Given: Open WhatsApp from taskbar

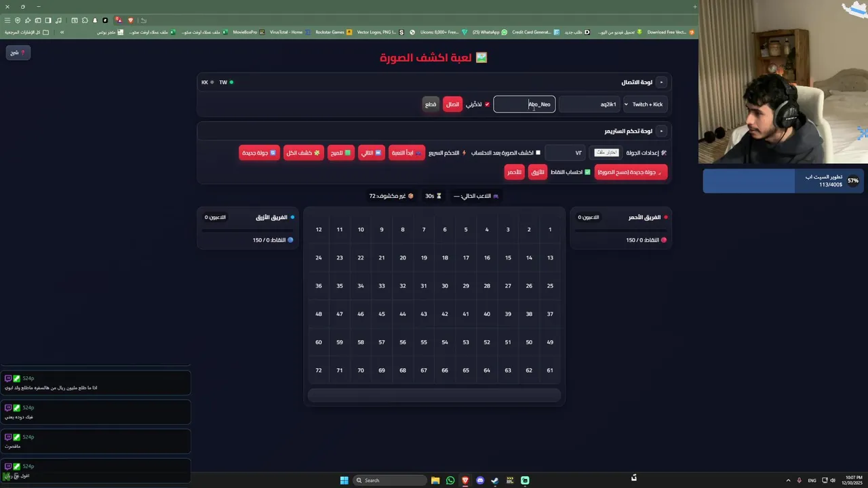Looking at the screenshot, I should click(450, 481).
